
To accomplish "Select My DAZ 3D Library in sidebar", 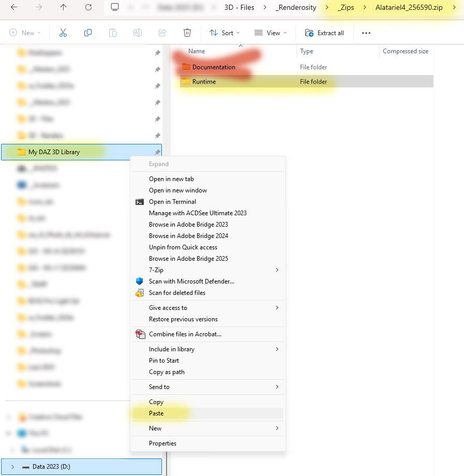I will click(x=81, y=152).
